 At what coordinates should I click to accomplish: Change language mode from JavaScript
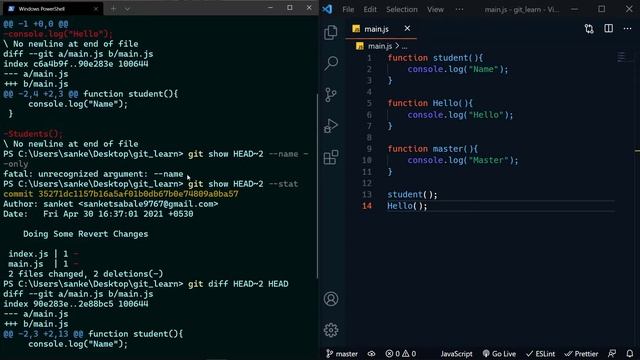456,354
